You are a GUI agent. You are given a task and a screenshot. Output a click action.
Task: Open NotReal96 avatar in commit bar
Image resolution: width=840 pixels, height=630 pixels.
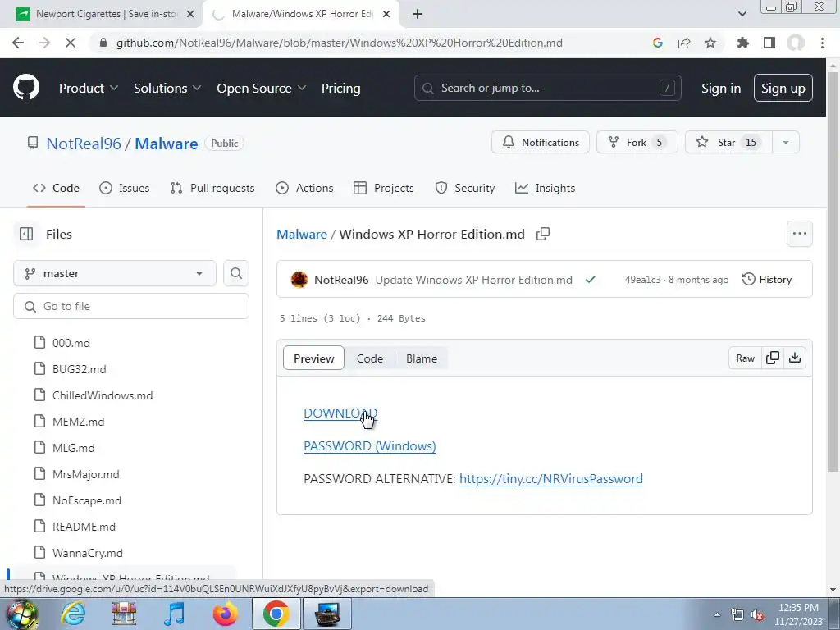tap(299, 279)
